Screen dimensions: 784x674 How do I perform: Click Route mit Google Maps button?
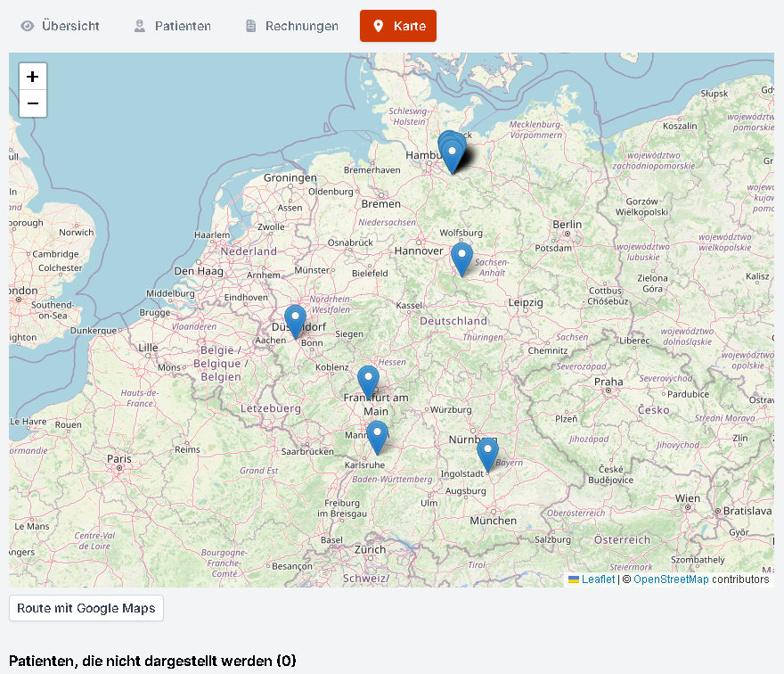point(86,608)
